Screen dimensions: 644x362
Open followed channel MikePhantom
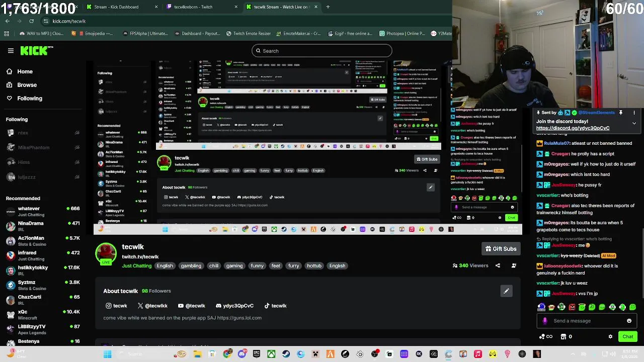pyautogui.click(x=43, y=147)
